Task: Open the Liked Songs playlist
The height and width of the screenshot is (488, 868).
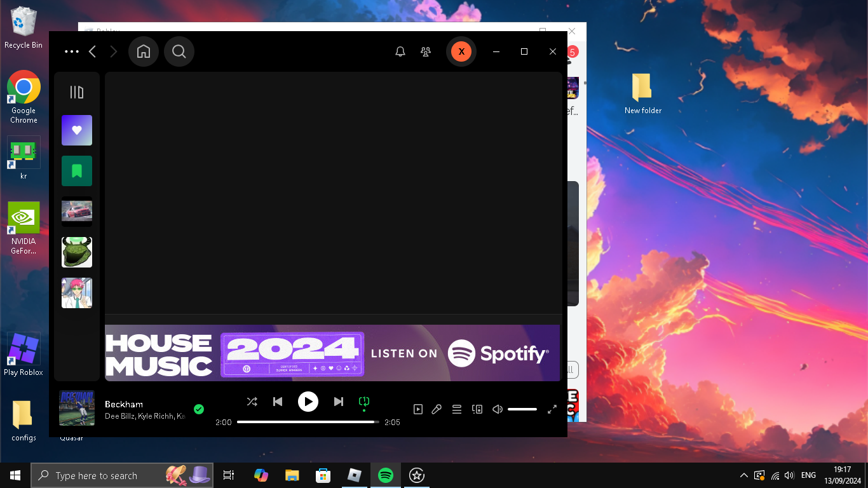Action: point(77,130)
